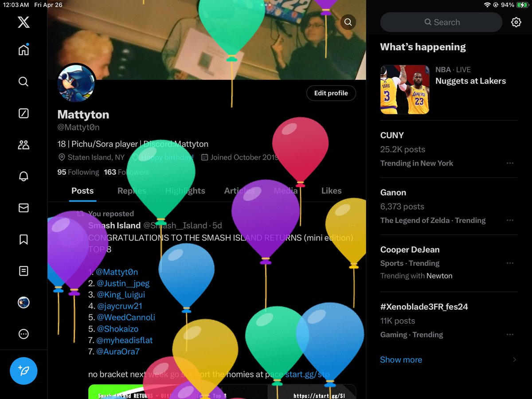Open Messages envelope icon
The height and width of the screenshot is (399, 532).
click(23, 208)
